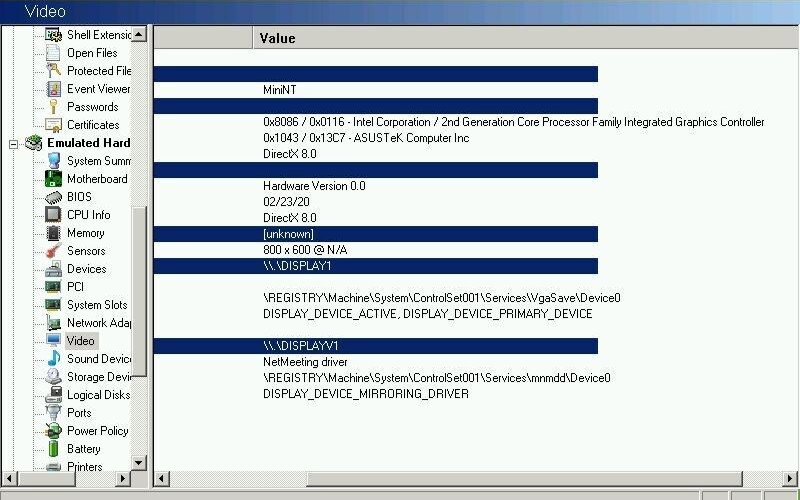
Task: Select the MiniNT value row
Action: pos(280,90)
